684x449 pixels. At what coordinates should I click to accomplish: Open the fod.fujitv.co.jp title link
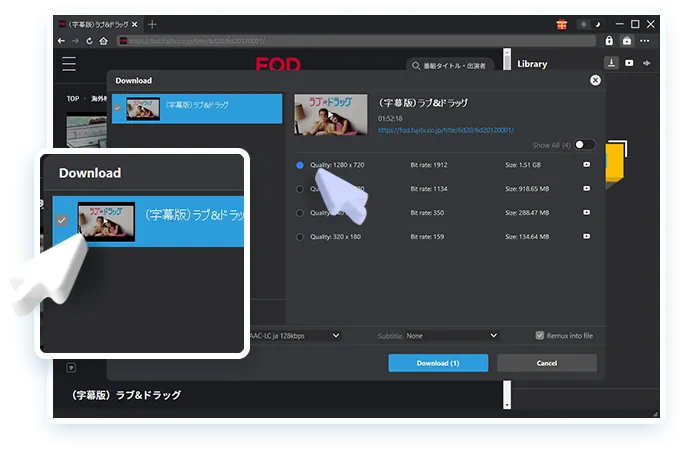tap(446, 130)
